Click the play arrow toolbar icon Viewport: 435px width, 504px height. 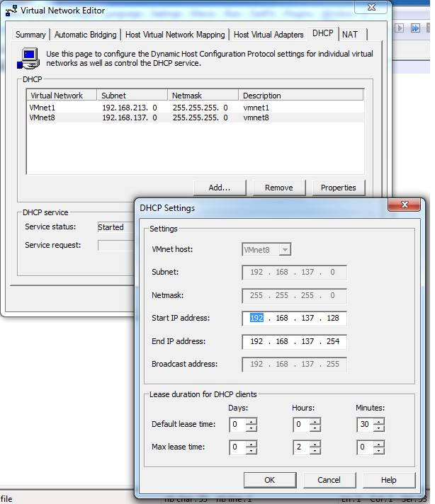pos(400,28)
